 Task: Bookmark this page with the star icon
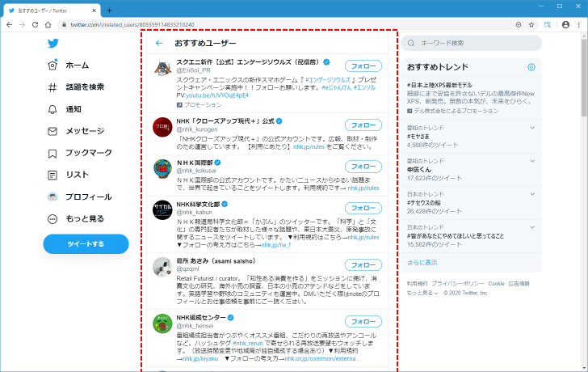tap(531, 25)
